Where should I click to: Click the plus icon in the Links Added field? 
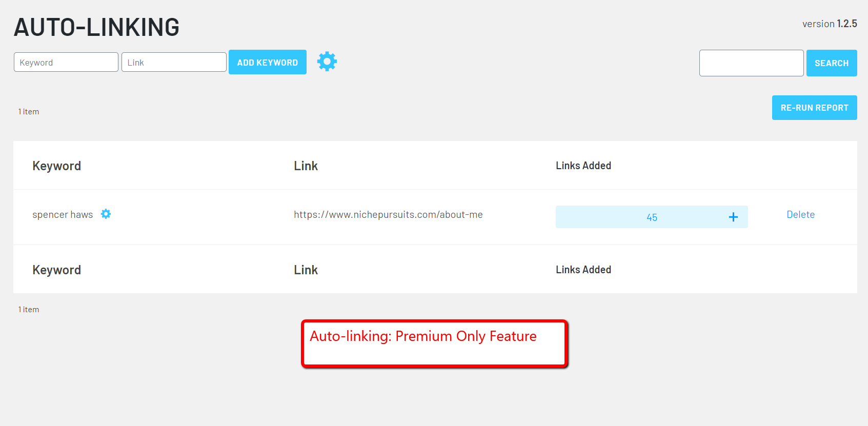point(733,217)
